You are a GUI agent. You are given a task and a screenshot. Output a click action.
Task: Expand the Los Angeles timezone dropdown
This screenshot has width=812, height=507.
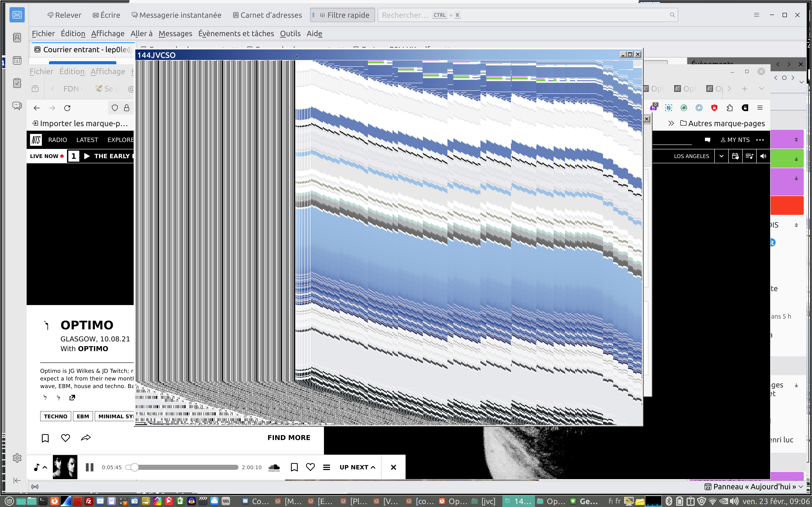tap(721, 156)
